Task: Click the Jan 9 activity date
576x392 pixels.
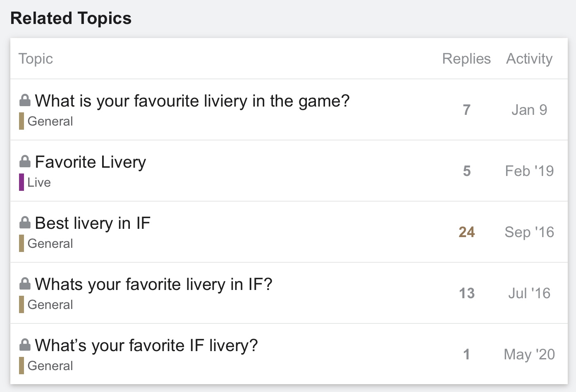Action: pyautogui.click(x=529, y=110)
